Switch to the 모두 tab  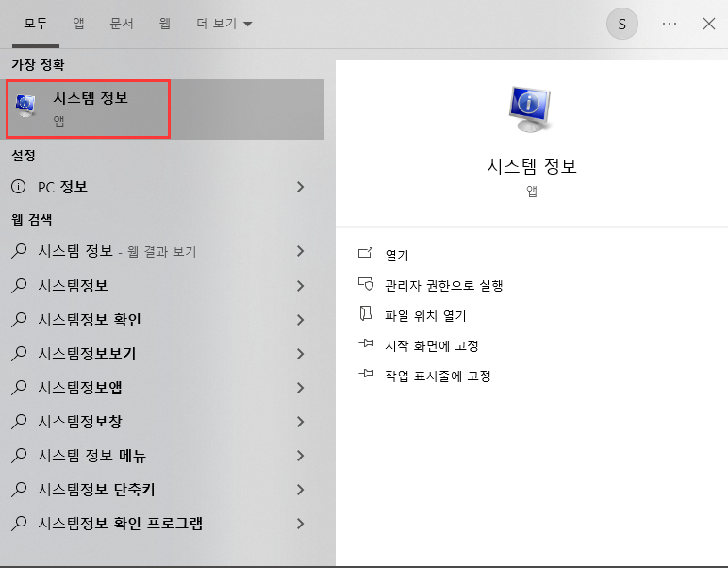tap(36, 24)
